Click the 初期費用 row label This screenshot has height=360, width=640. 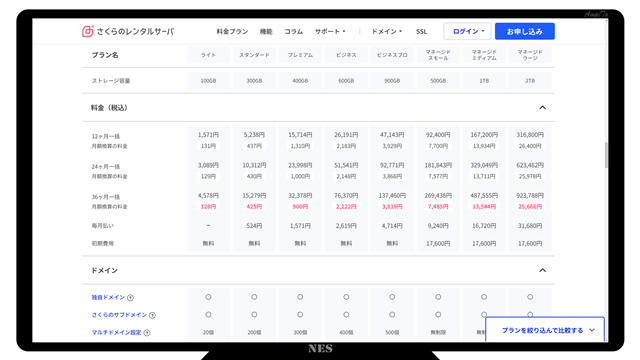[103, 243]
